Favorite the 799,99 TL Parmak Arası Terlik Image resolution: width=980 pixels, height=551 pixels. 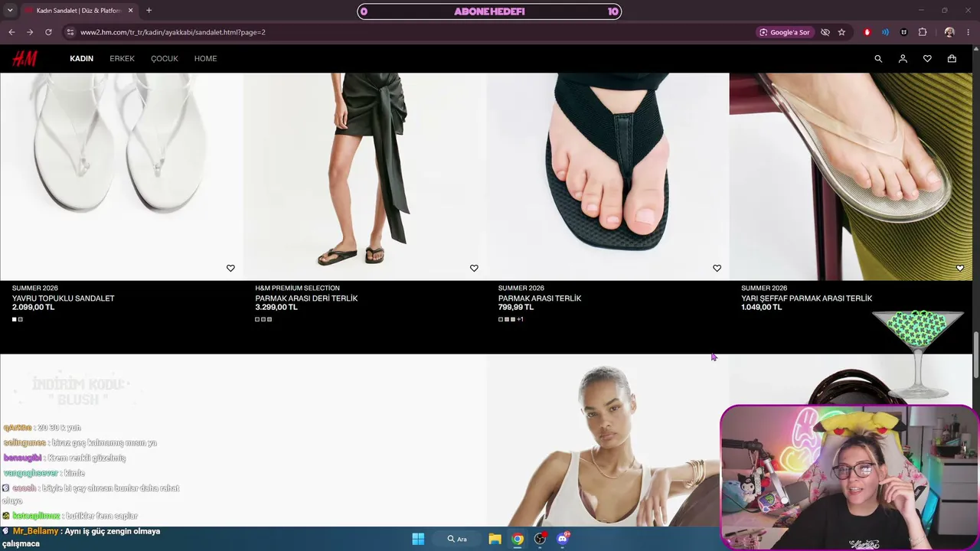tap(717, 268)
